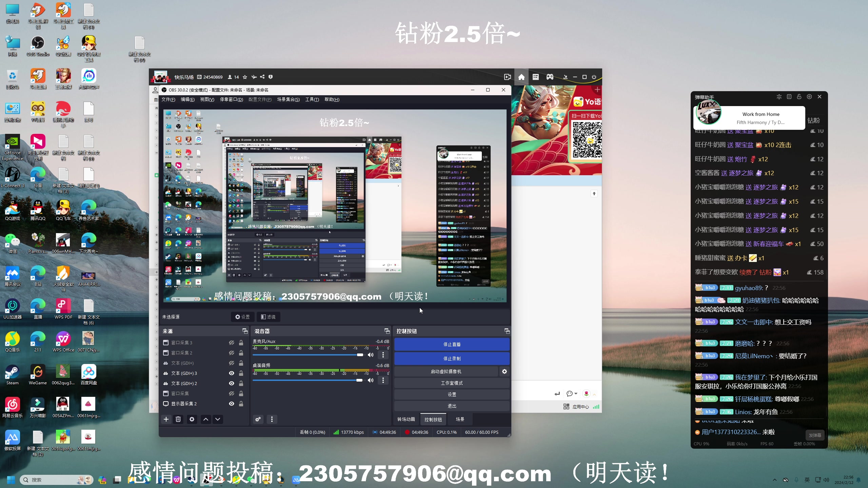Screen dimensions: 868x488
Task: Lock the 显示器采集 2 source
Action: 241,404
